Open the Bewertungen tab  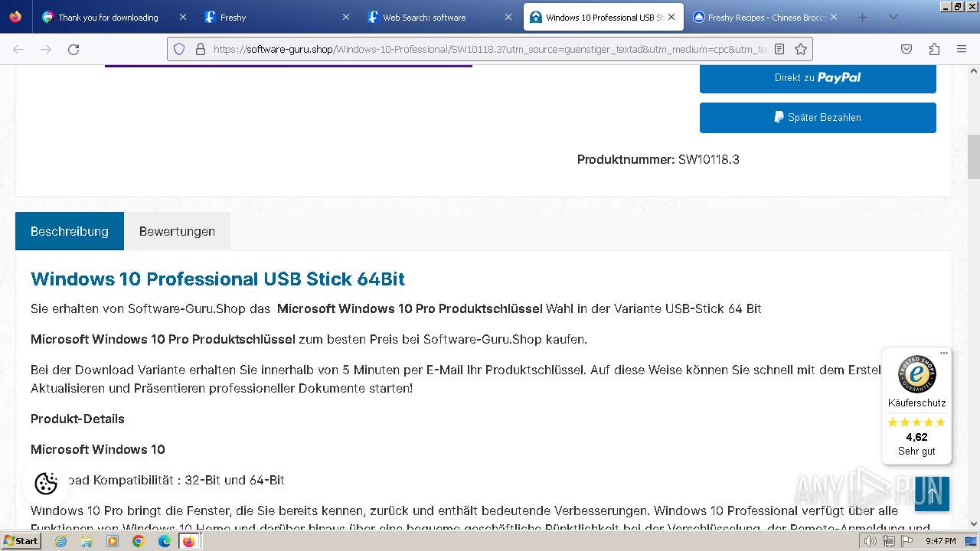[x=177, y=231]
